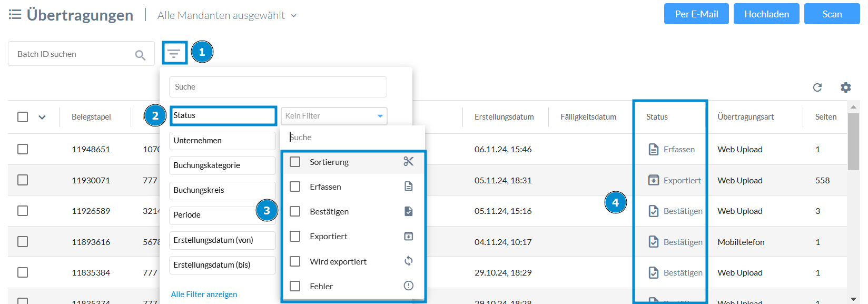868x304 pixels.
Task: Click the scissors icon beside Sortierung
Action: [x=408, y=161]
